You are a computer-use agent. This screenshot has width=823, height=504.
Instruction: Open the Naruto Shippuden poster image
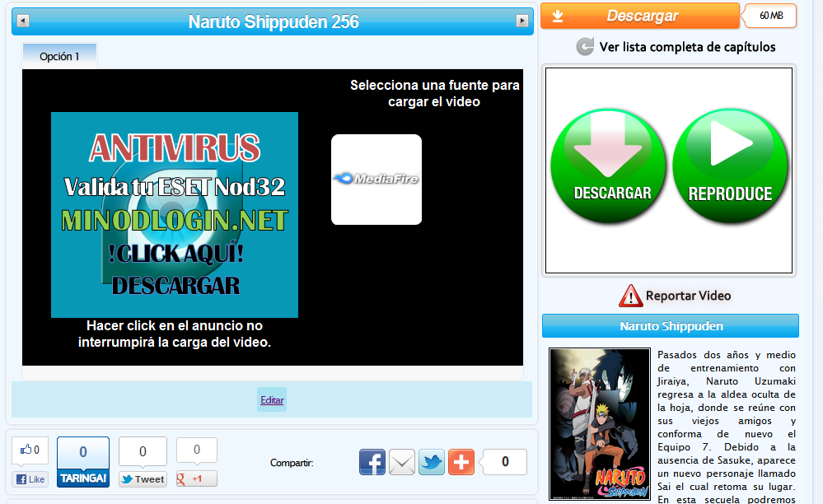pos(600,424)
